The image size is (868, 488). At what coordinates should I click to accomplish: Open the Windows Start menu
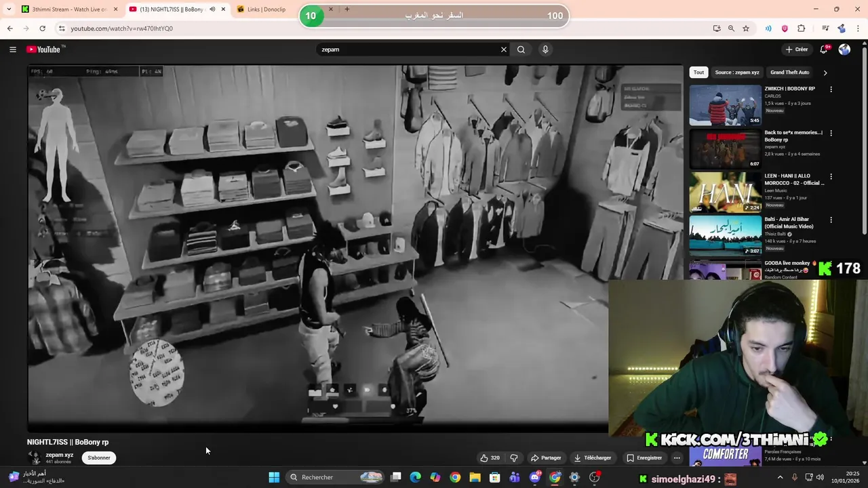[274, 477]
